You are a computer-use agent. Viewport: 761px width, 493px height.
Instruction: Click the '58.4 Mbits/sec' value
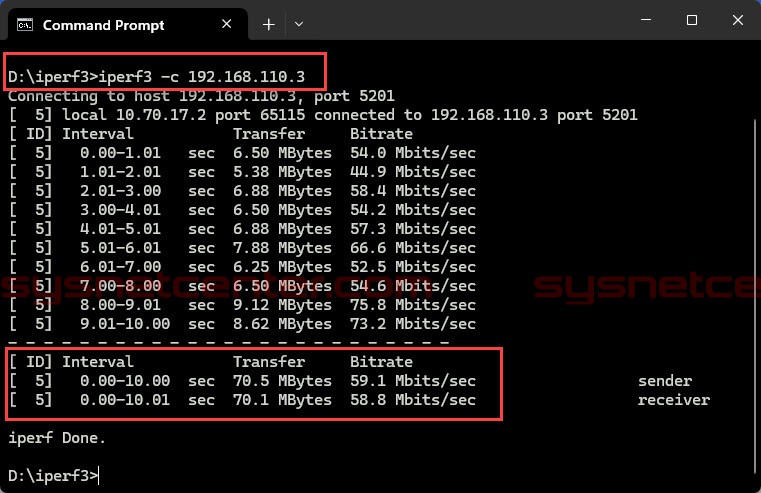(413, 190)
